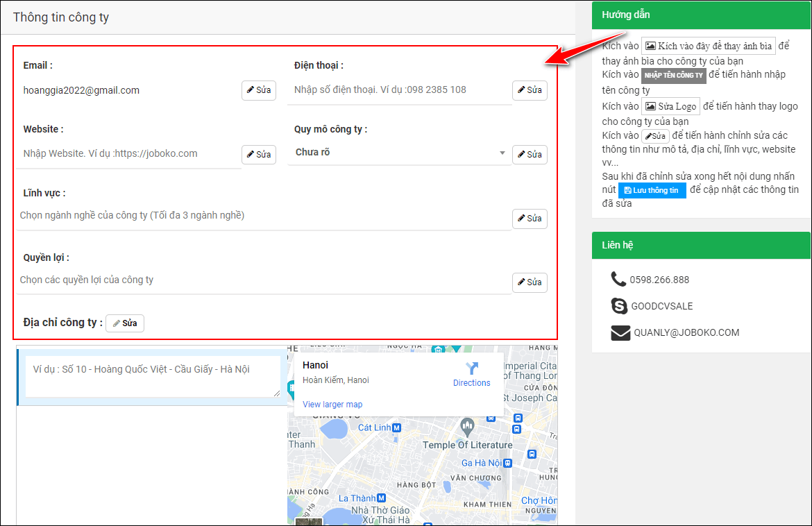Edit company address with Địa chỉ Sửa button
This screenshot has height=526, width=812.
point(125,323)
